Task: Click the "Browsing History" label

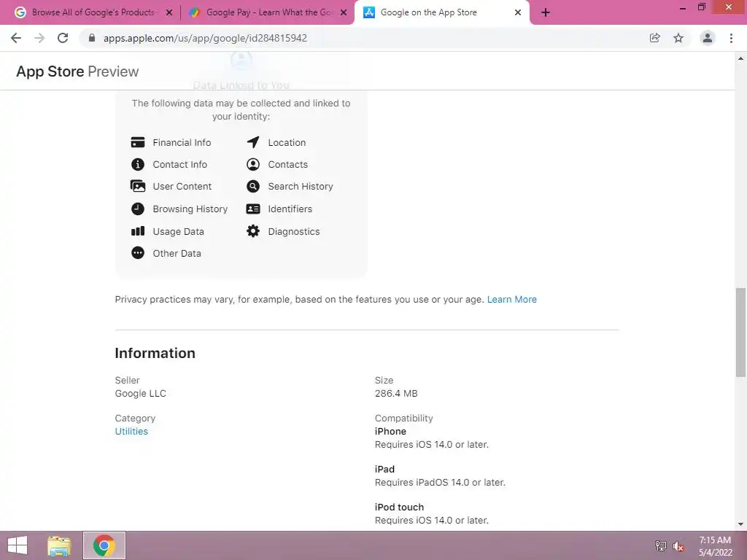Action: (190, 209)
